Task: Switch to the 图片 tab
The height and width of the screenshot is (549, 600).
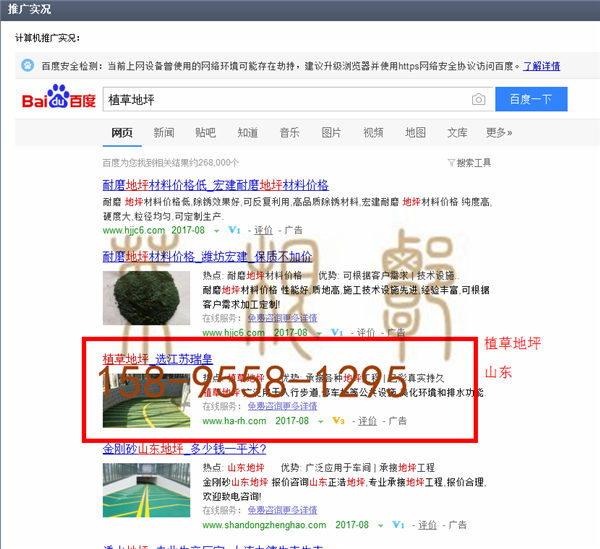Action: [331, 133]
